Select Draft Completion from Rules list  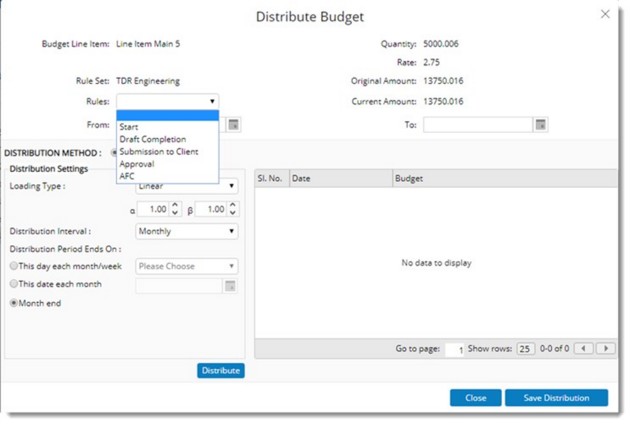tap(152, 139)
